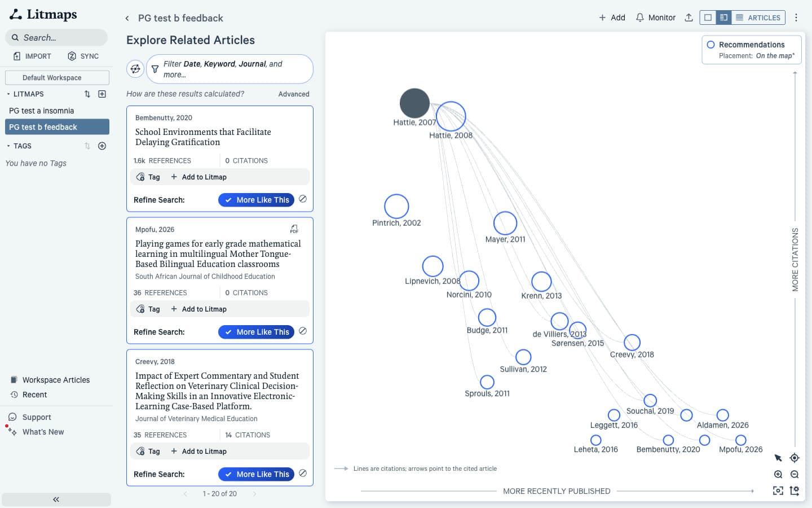Sort the Litmaps list
Screen dimensions: 812x508
[87, 94]
